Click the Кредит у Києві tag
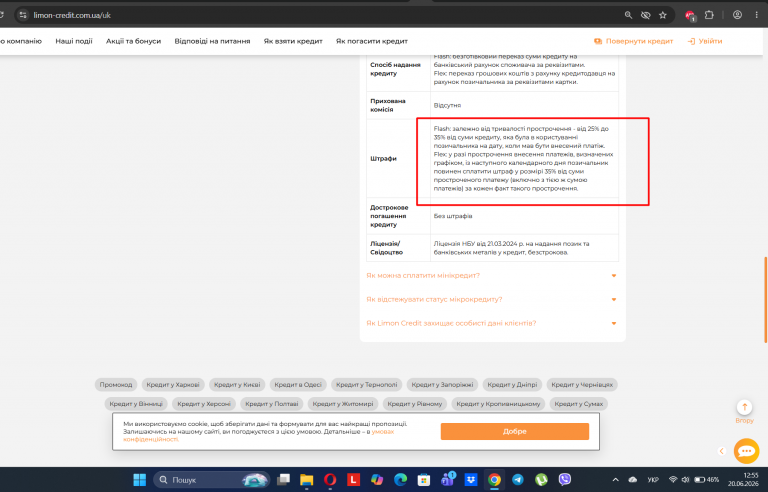Screen dimensions: 768x492 (237, 385)
